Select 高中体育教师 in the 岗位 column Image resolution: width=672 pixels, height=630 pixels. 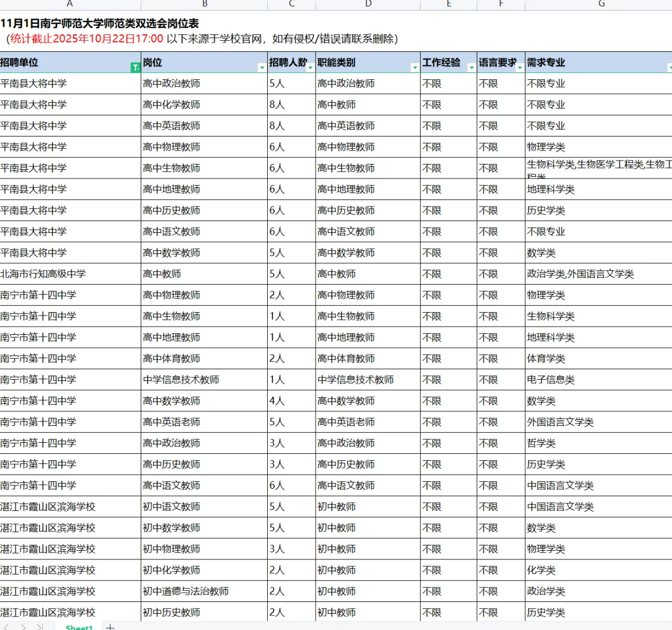tap(204, 359)
